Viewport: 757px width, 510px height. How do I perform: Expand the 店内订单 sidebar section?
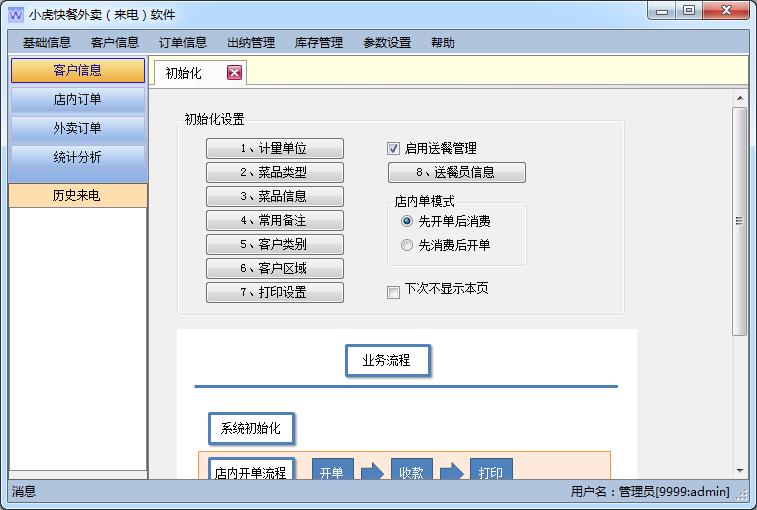click(x=78, y=100)
